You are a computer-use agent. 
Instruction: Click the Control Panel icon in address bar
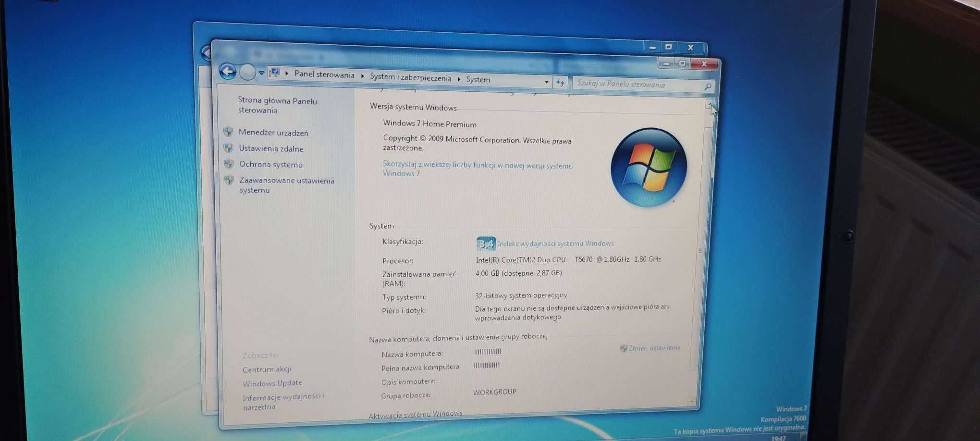[274, 73]
